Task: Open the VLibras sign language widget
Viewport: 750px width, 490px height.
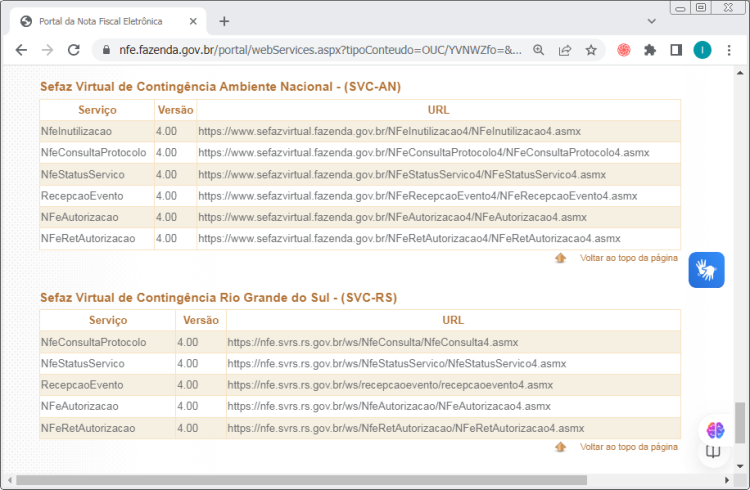Action: [706, 270]
